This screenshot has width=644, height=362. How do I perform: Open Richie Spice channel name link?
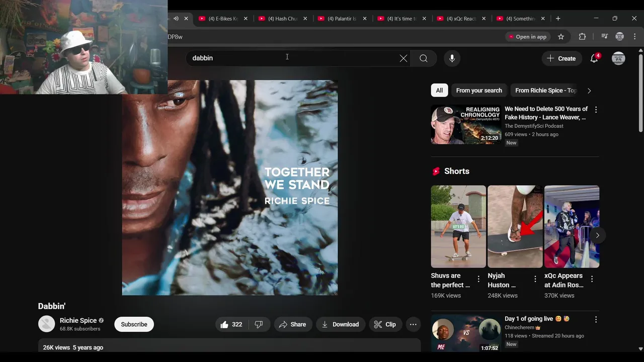tap(78, 320)
